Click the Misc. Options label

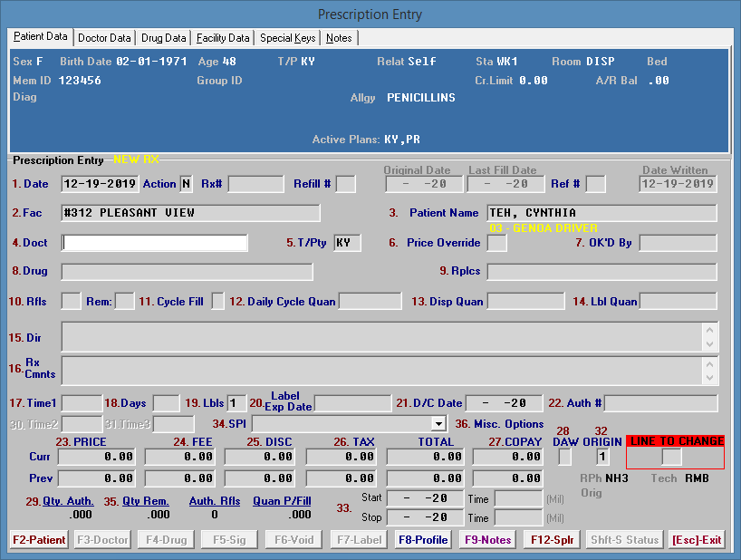coord(499,423)
